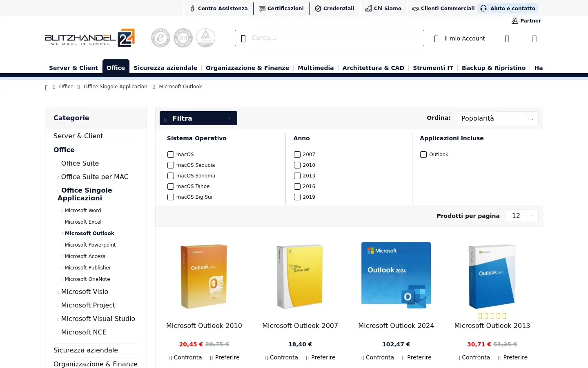Check the macOS Tahoe option
This screenshot has height=368, width=588.
(171, 186)
